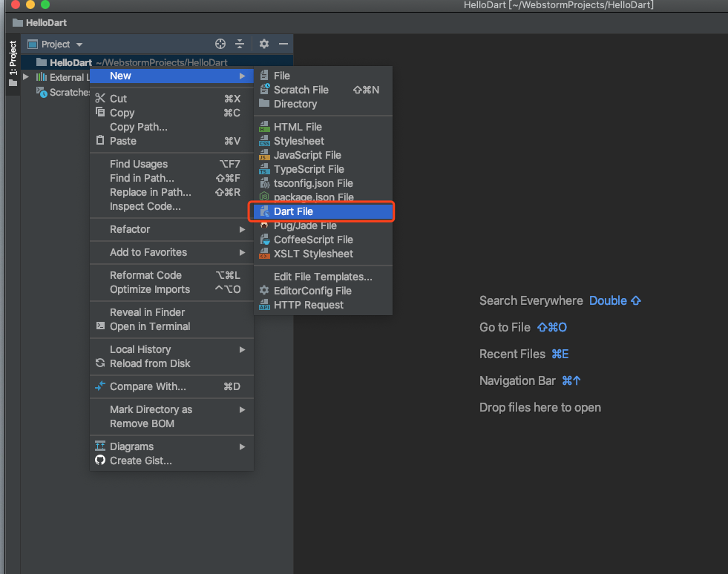Click the HelloDart breadcrumb folder icon

click(18, 23)
